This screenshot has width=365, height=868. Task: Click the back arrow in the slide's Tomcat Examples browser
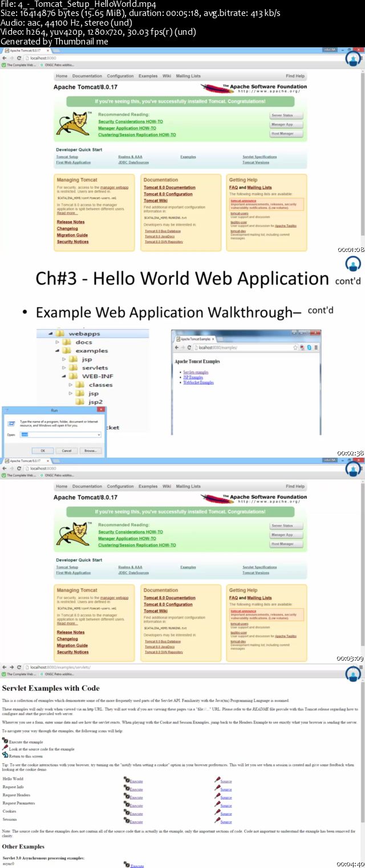(x=176, y=348)
